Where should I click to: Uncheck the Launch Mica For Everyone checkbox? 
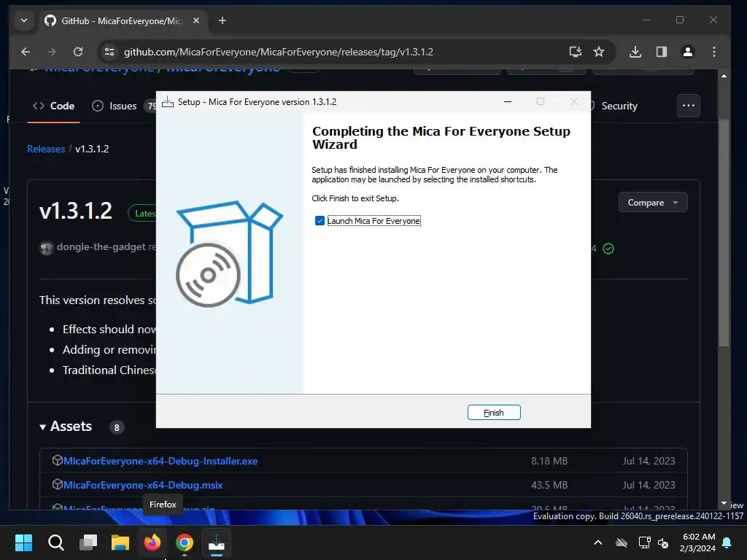tap(320, 220)
